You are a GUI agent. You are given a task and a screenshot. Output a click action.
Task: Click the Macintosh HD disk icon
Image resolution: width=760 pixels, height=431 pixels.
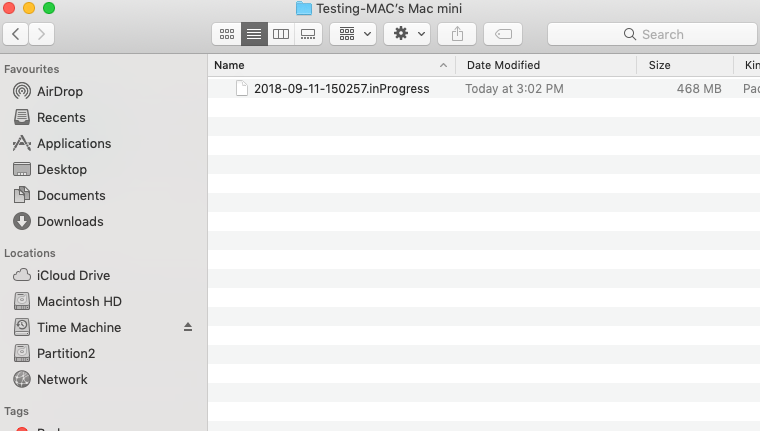click(x=22, y=301)
